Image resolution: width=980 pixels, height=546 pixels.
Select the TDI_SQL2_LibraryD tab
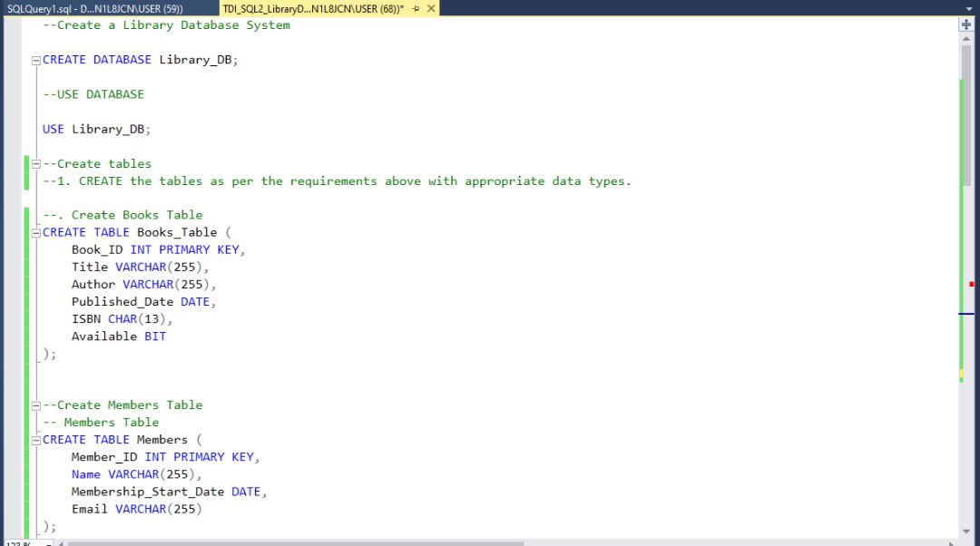(313, 9)
